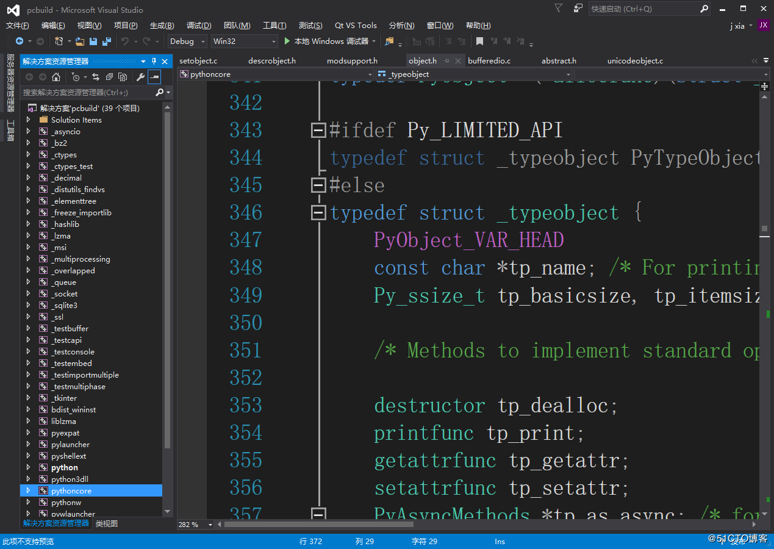774x549 pixels.
Task: Toggle Preview Selected Items button
Action: (x=155, y=77)
